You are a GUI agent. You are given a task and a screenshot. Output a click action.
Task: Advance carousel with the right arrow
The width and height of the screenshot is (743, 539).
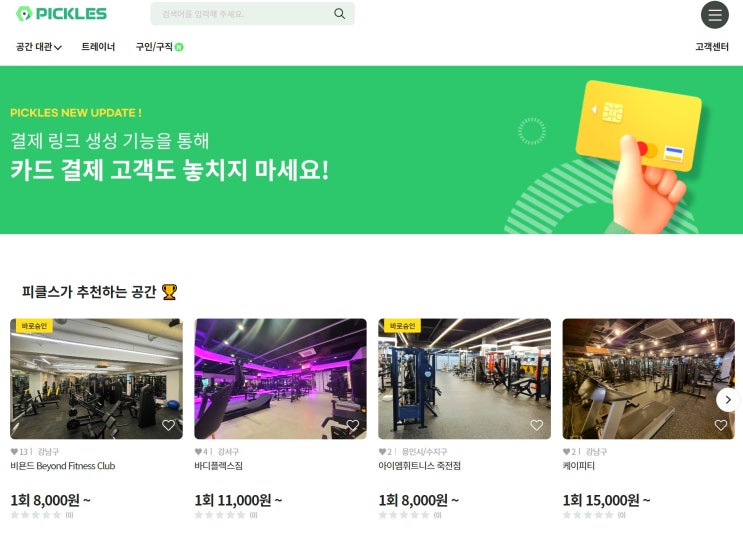click(x=728, y=400)
